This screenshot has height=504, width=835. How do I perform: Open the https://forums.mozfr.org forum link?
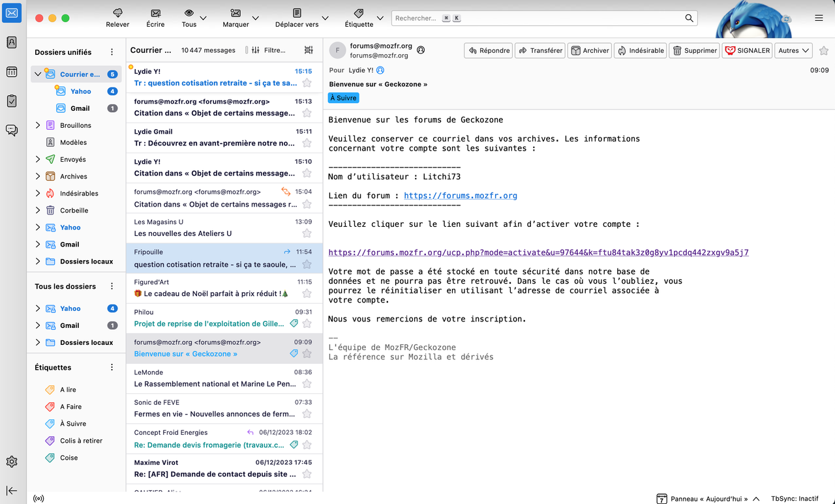pyautogui.click(x=461, y=196)
